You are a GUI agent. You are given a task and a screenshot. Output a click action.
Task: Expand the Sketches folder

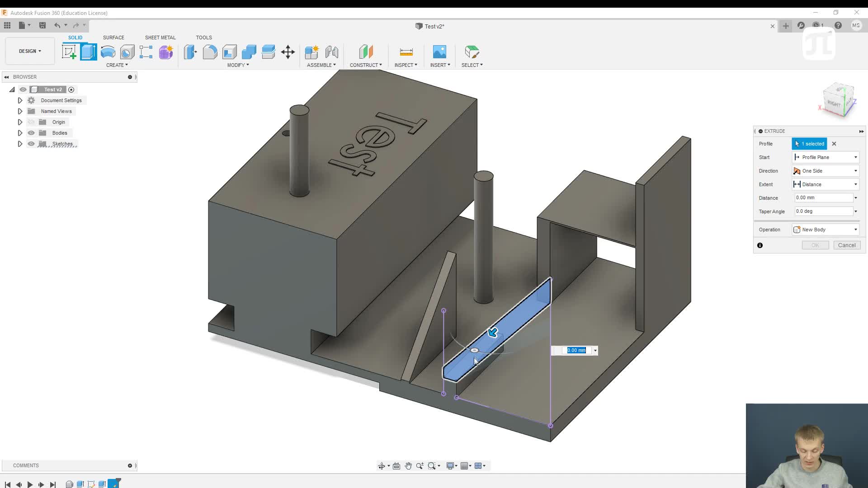[x=20, y=144]
